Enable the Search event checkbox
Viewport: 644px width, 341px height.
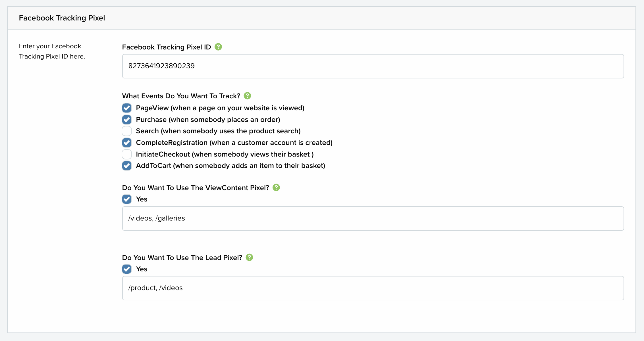tap(127, 131)
